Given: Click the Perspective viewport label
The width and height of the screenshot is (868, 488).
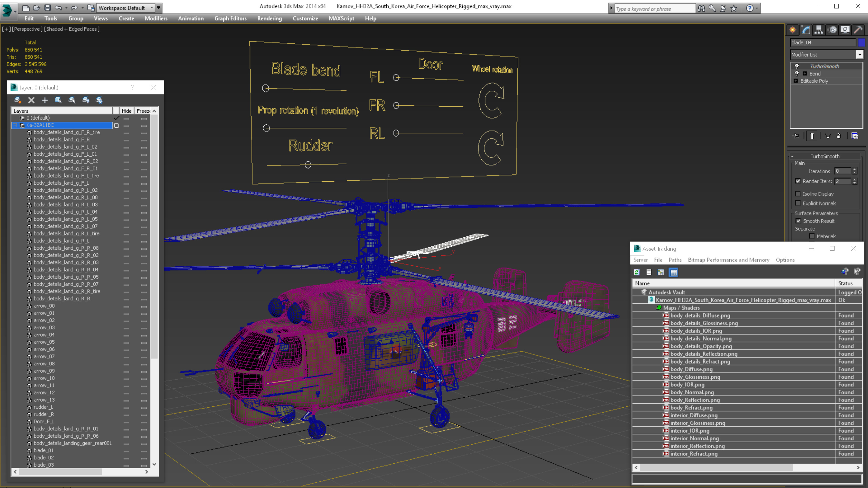Looking at the screenshot, I should [27, 29].
